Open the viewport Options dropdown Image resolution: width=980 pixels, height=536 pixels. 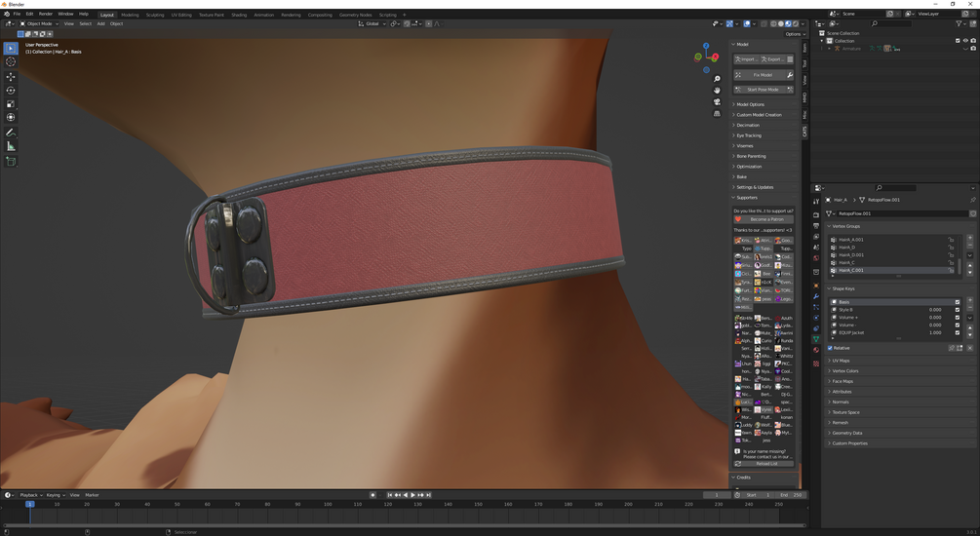pos(795,34)
